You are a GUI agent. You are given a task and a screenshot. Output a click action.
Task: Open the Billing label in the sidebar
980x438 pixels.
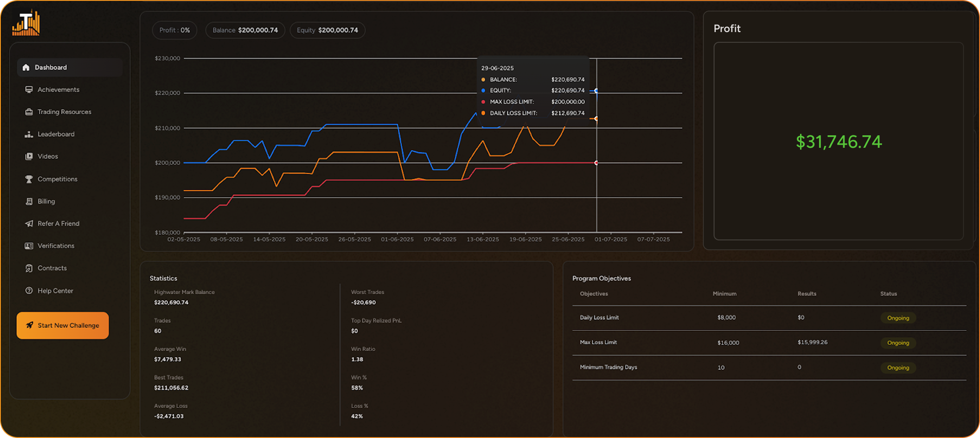[46, 201]
